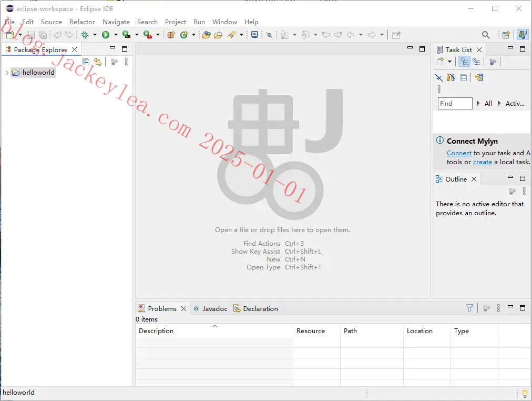532x401 pixels.
Task: Toggle Link with Editor in Package Explorer
Action: 98,62
